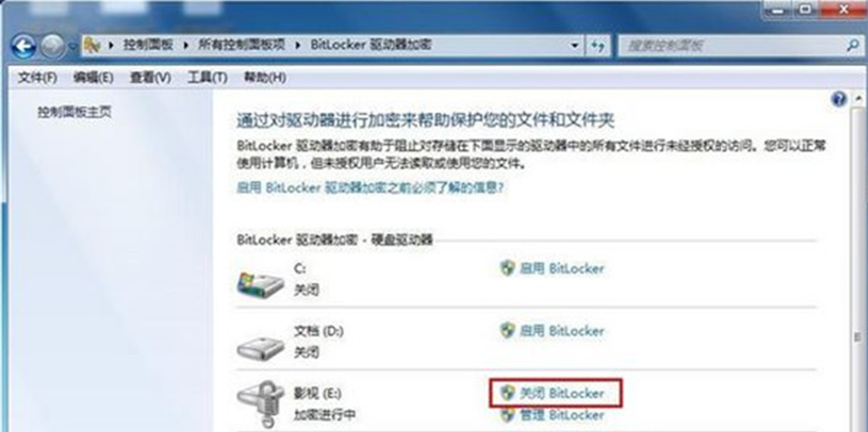Open the 工具(T) menu

point(207,78)
